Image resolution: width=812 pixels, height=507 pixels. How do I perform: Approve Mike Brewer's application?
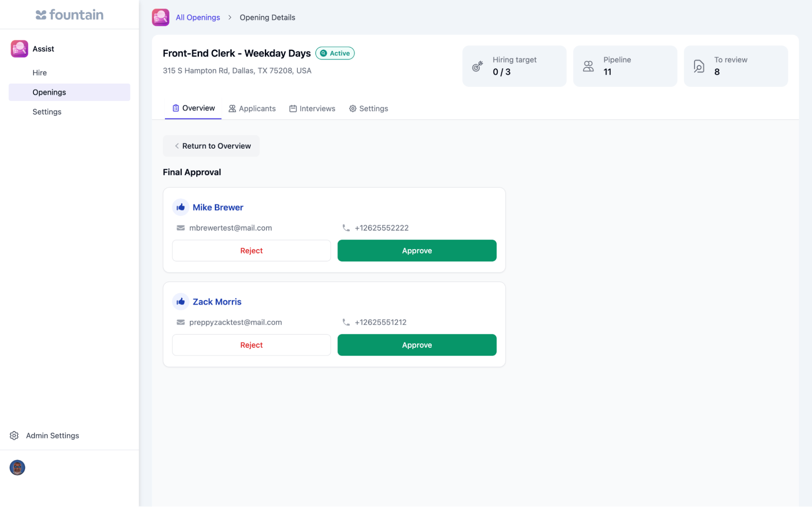point(417,251)
